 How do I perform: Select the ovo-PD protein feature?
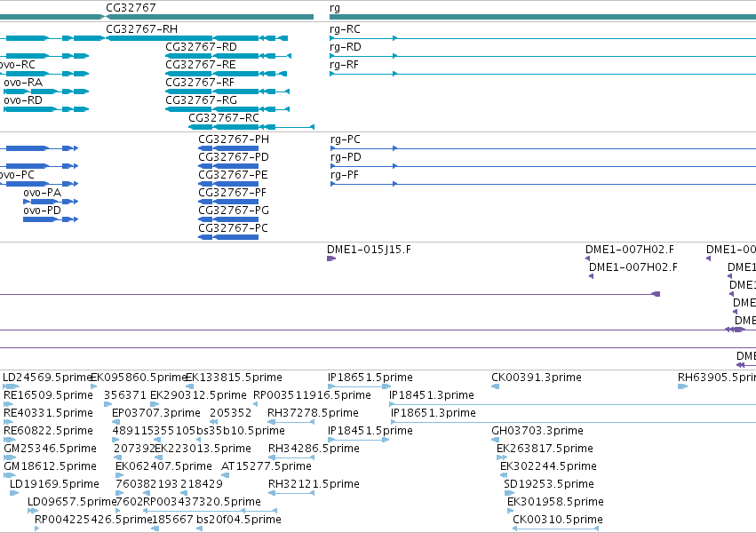(51, 219)
